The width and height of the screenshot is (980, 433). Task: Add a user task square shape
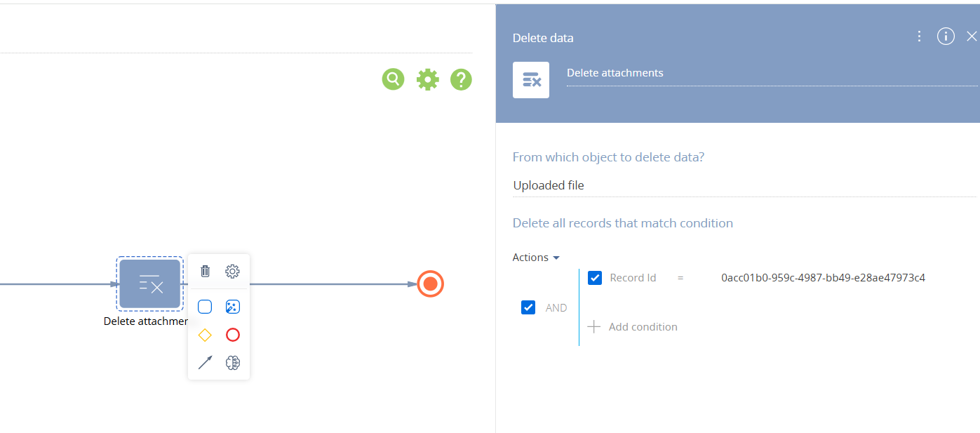(x=205, y=307)
